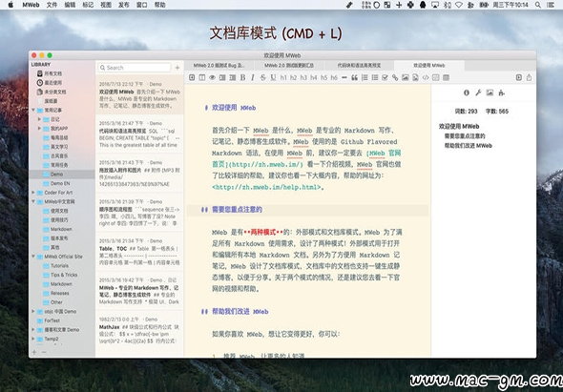This screenshot has height=392, width=563.
Task: Expand the Temp2 folder triangle
Action: [33, 339]
